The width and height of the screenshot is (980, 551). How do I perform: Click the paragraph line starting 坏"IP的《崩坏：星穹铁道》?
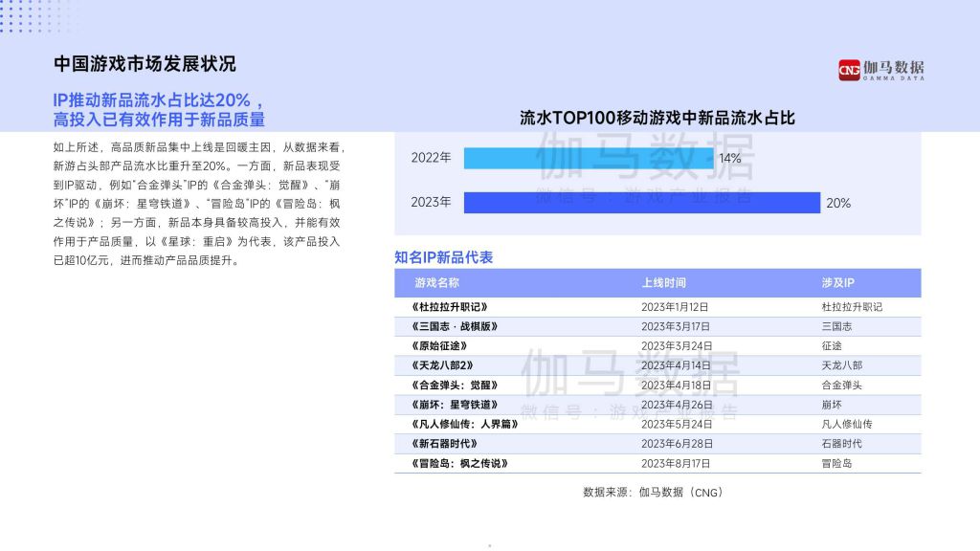pyautogui.click(x=197, y=204)
